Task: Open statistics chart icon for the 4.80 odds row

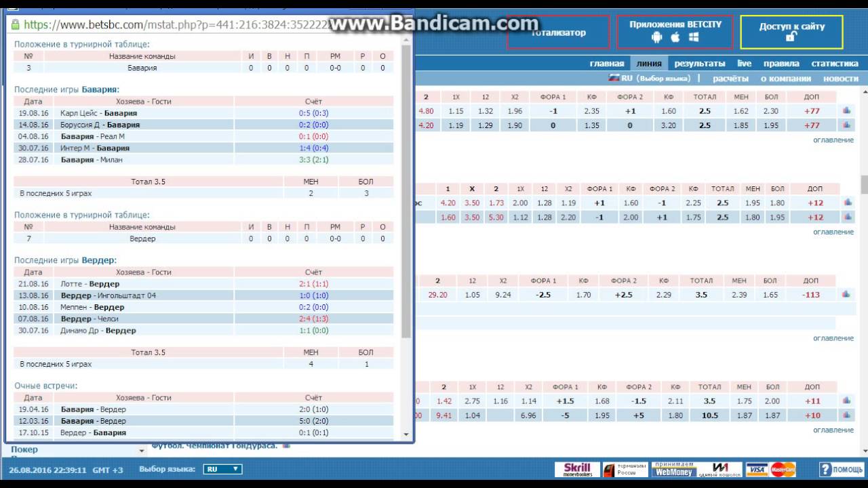Action: (x=846, y=110)
